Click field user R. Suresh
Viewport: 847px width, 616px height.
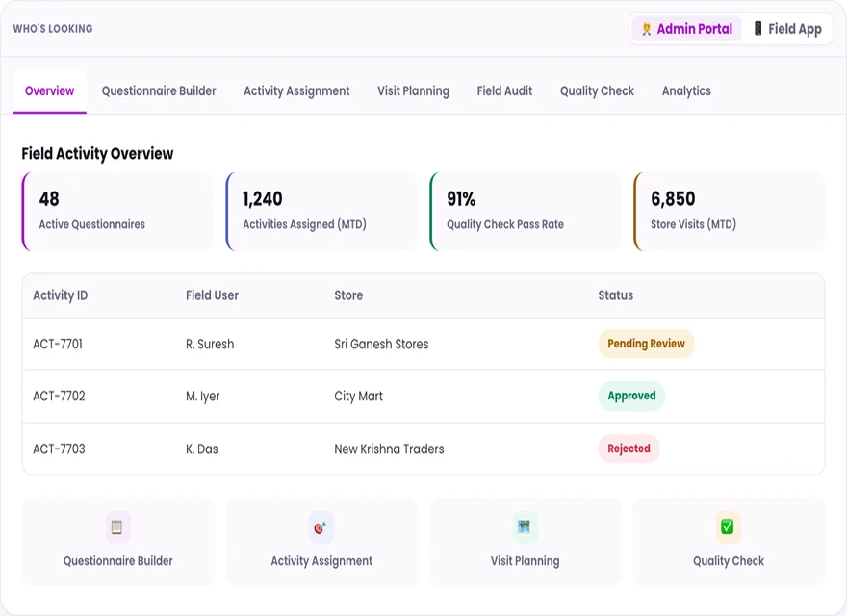click(x=210, y=345)
